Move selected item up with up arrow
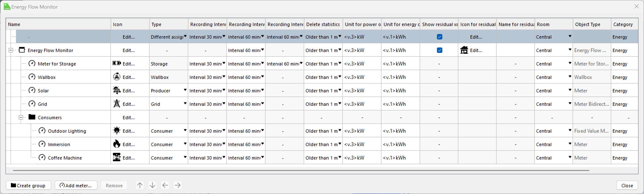644x194 pixels. (140, 185)
